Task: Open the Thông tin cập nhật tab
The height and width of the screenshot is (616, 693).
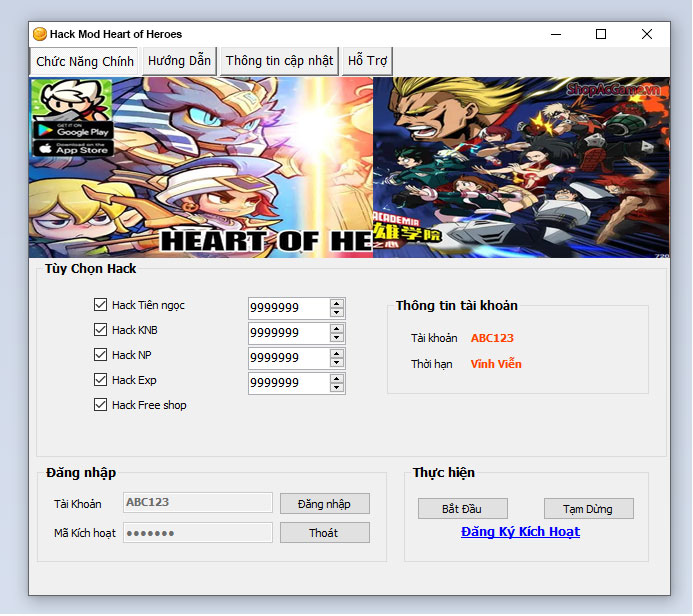Action: [x=279, y=61]
